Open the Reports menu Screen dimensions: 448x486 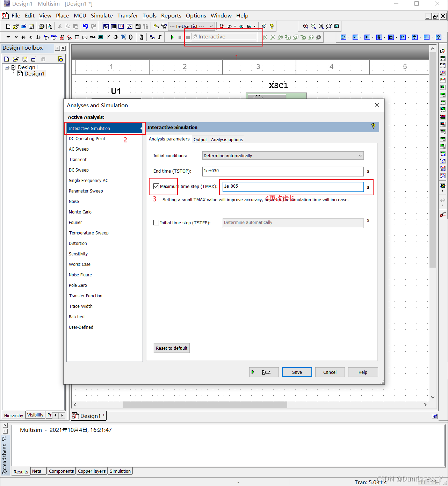[x=171, y=15]
